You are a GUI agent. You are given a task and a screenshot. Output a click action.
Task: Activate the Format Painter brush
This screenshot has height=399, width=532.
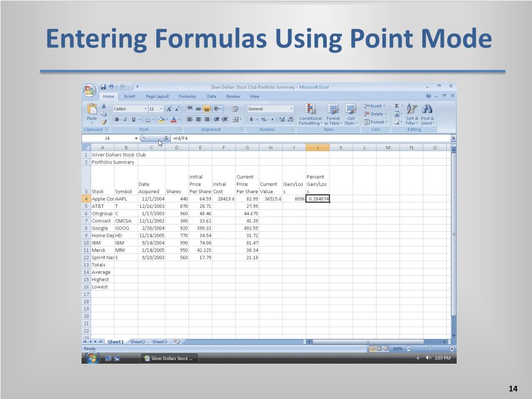(x=104, y=122)
